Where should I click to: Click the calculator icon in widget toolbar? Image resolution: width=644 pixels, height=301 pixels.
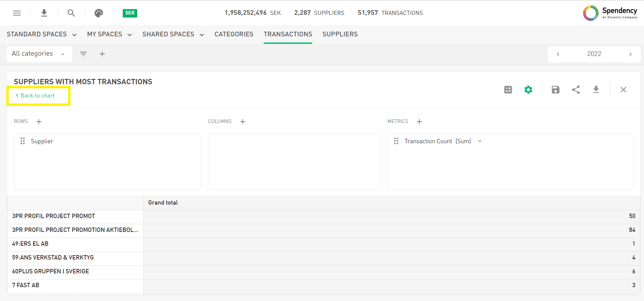pos(508,90)
